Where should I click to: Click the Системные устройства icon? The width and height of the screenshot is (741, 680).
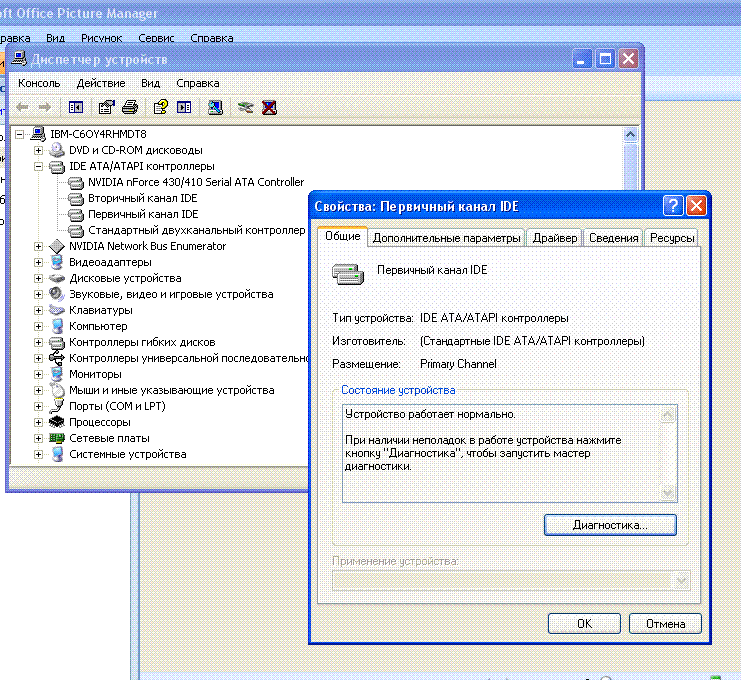click(57, 454)
